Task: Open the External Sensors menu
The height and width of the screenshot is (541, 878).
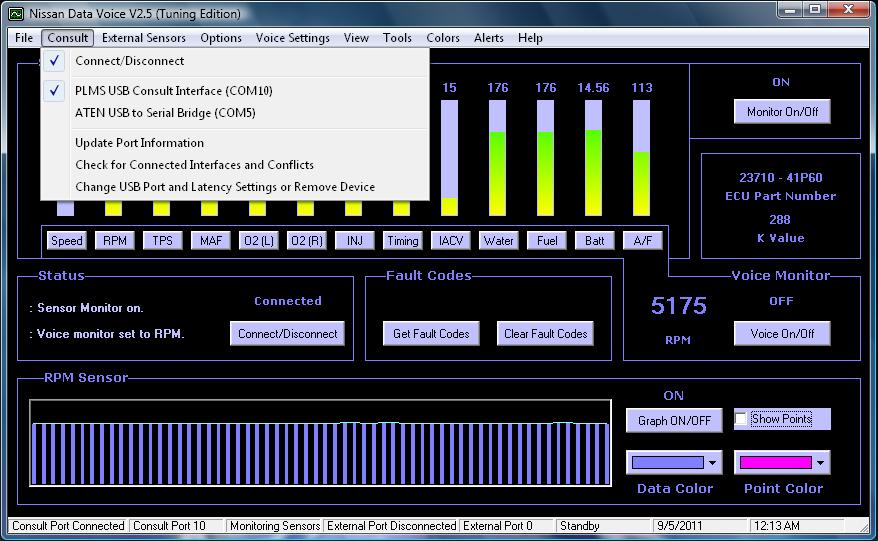Action: point(144,38)
